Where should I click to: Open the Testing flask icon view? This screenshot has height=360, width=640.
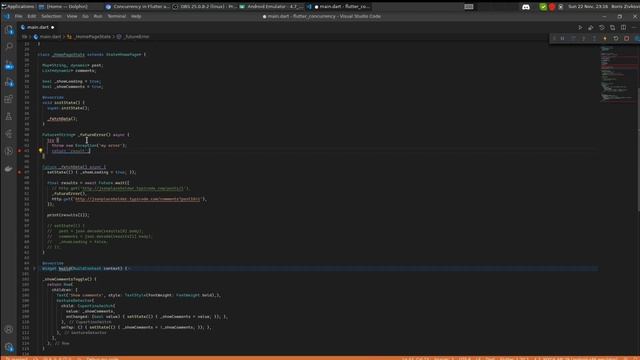point(9,117)
